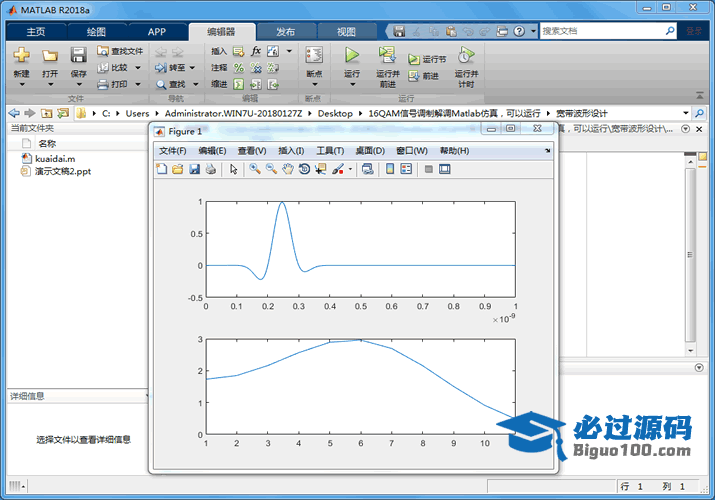Screen dimensions: 715x500
Task: Select the Zoom In tool
Action: coord(255,169)
